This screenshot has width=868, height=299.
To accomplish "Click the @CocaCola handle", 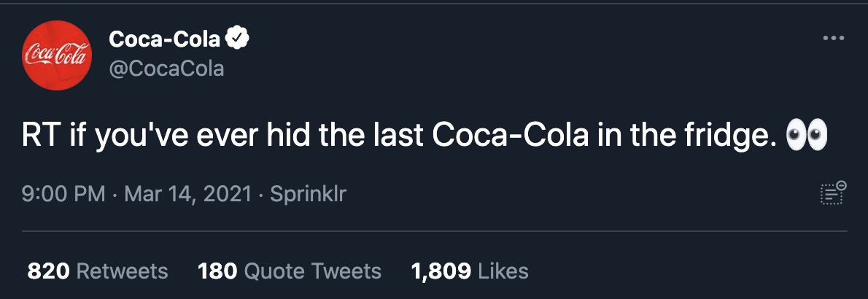I will [166, 69].
